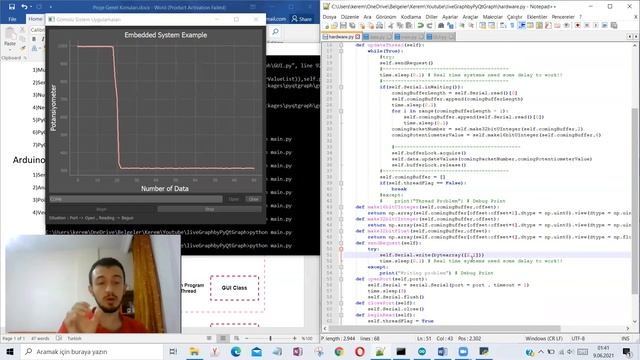Click the Undo icon in Notepad++ toolbar

(x=420, y=25)
